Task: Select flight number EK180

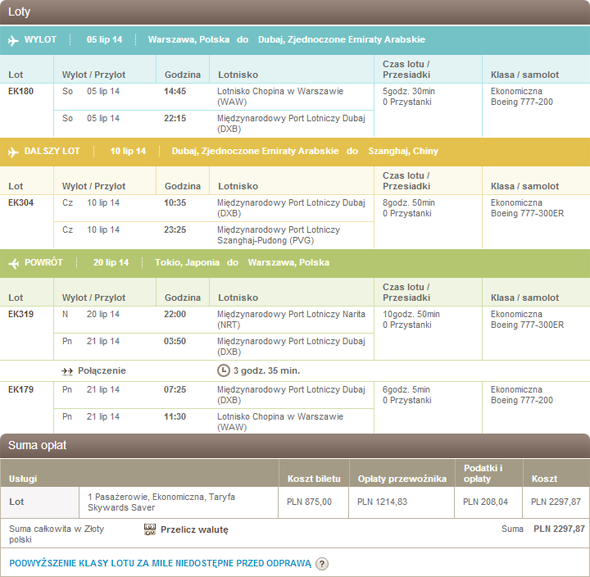Action: (x=21, y=91)
